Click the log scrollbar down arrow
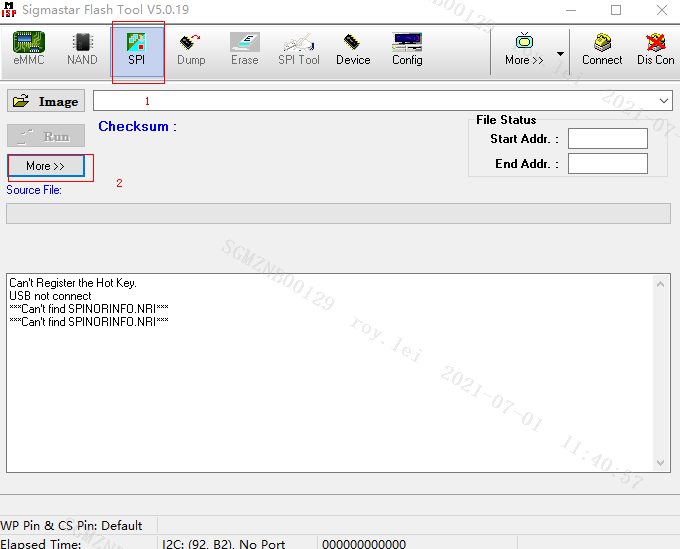The height and width of the screenshot is (549, 680). tap(660, 463)
